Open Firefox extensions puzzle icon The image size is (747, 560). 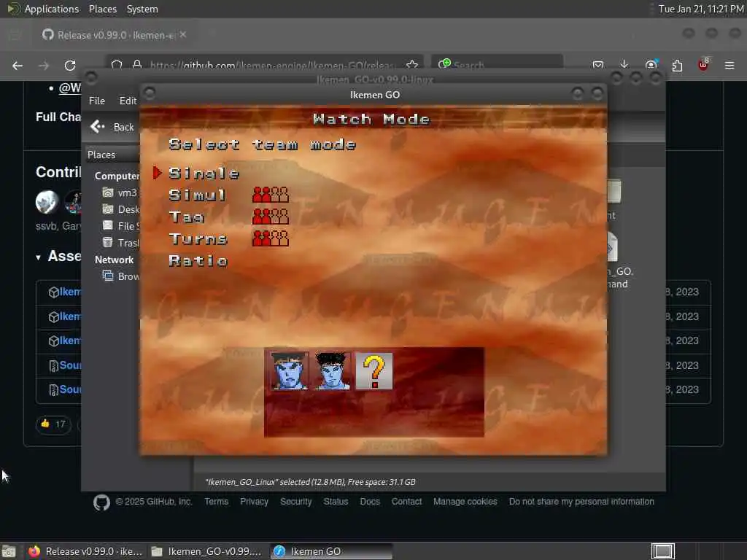pyautogui.click(x=677, y=66)
